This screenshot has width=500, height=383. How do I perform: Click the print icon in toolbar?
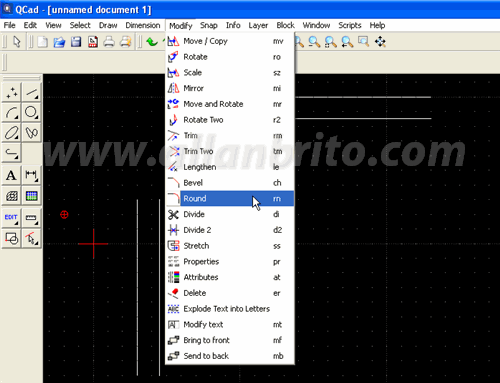[109, 42]
